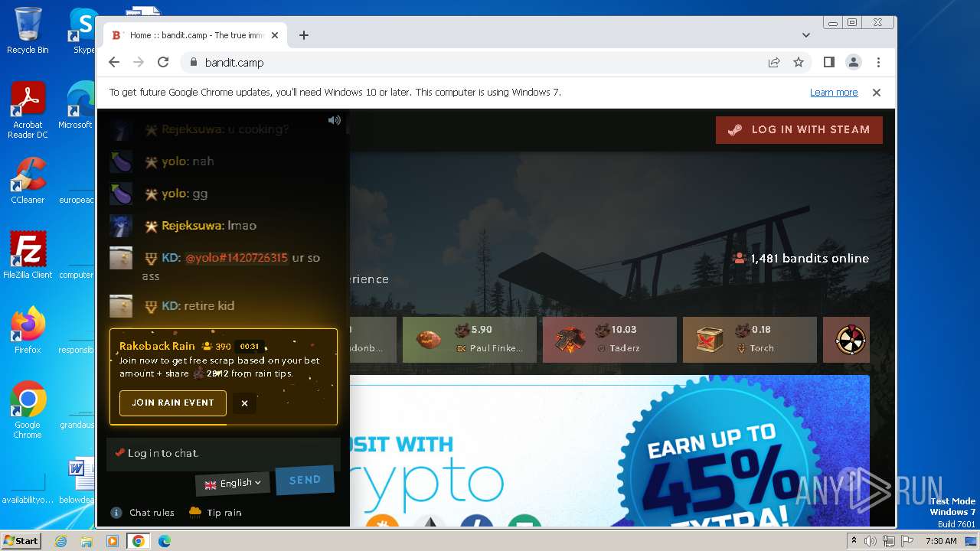980x551 pixels.
Task: Bookmark this tab with the star
Action: coord(799,63)
